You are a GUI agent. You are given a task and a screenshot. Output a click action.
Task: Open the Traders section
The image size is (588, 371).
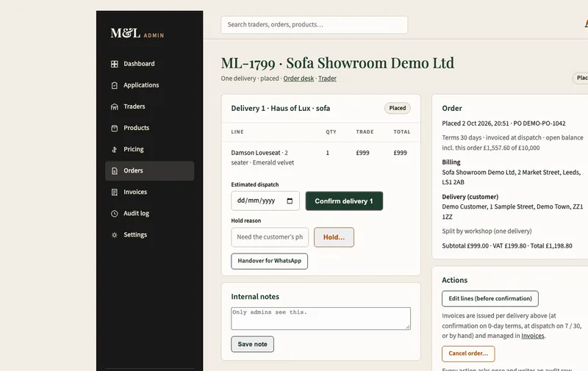[150, 107]
